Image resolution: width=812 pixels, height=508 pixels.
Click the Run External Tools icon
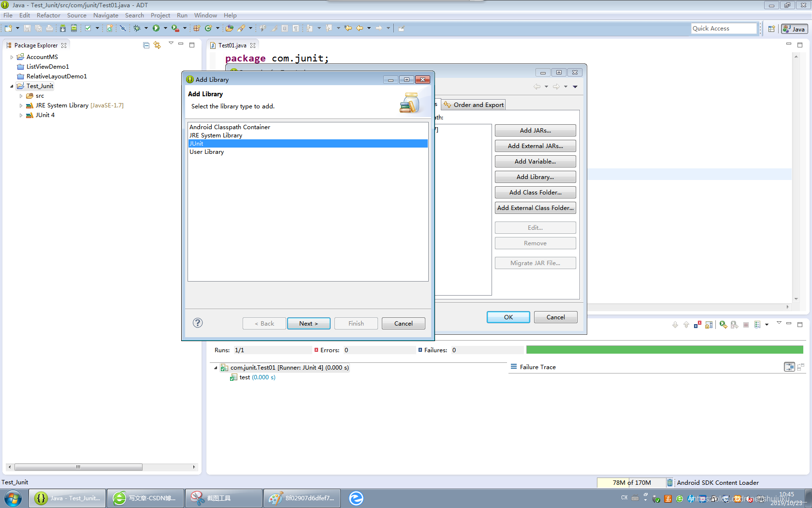(175, 29)
